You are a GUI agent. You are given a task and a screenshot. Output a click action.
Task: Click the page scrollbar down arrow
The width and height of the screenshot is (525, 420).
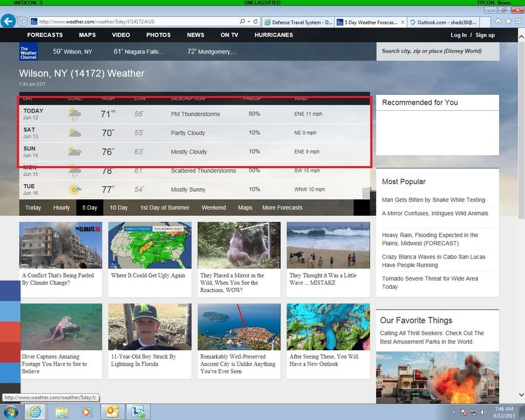tap(521, 394)
